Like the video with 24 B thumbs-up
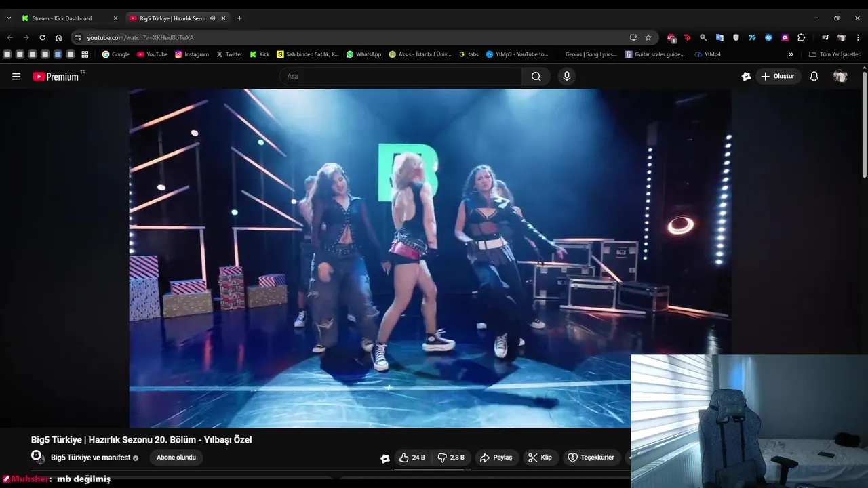 [x=412, y=457]
